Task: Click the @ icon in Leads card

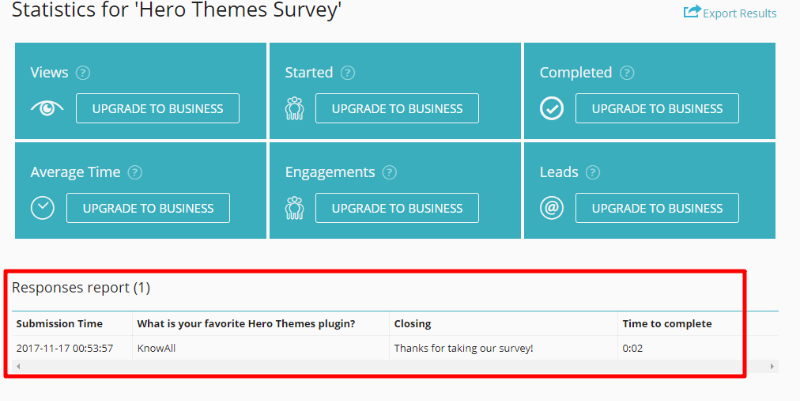Action: 552,208
